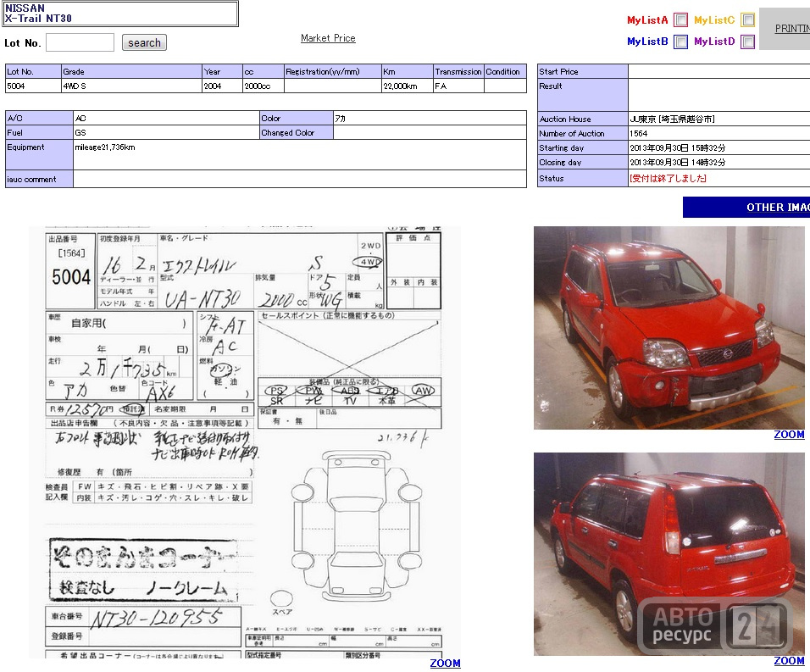The width and height of the screenshot is (810, 672).
Task: Select the Closing day date value
Action: coord(677,162)
